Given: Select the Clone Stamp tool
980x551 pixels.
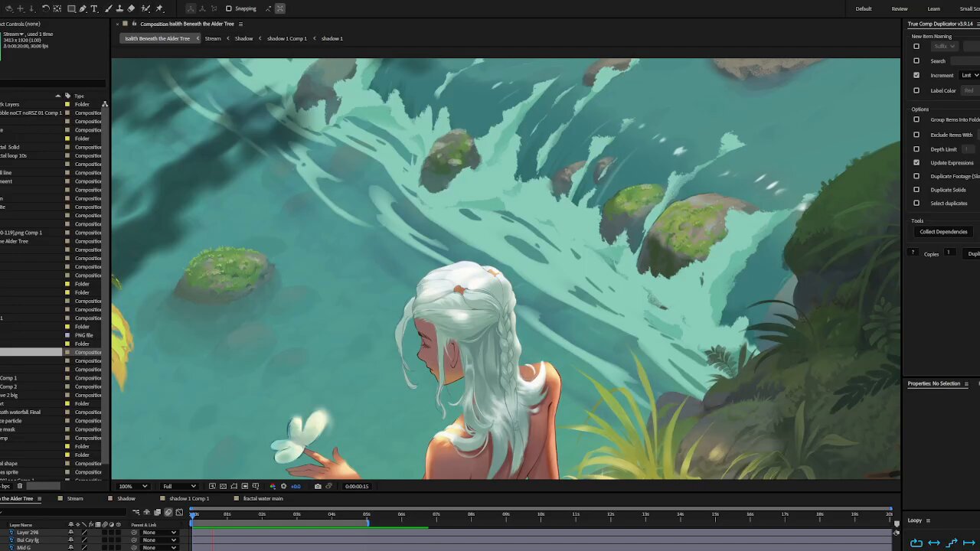Looking at the screenshot, I should coord(119,8).
